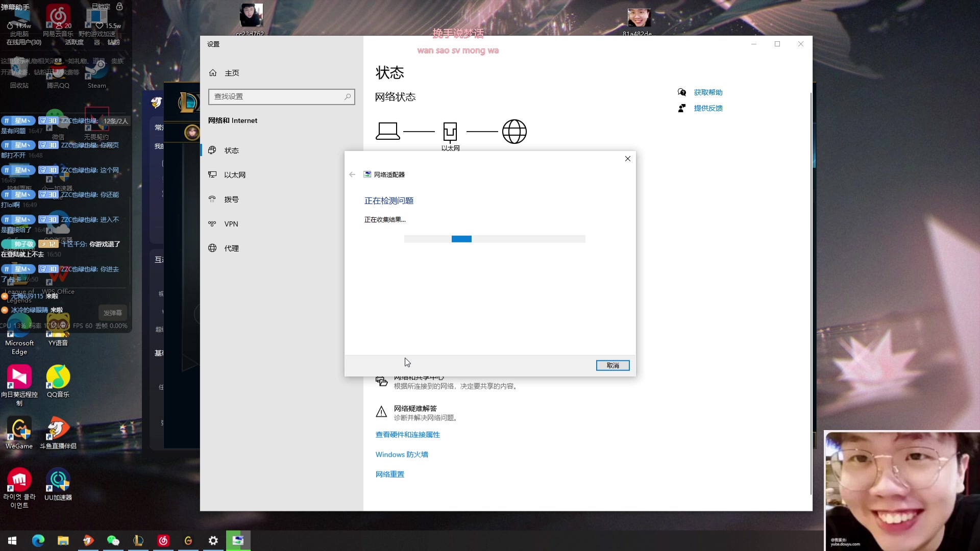The width and height of the screenshot is (980, 551).
Task: Click the 已锁定 lock icon in overlay
Action: pos(119,7)
